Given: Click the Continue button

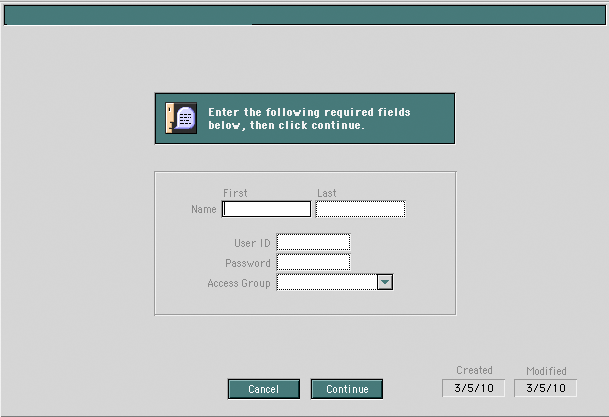Looking at the screenshot, I should pyautogui.click(x=347, y=389).
